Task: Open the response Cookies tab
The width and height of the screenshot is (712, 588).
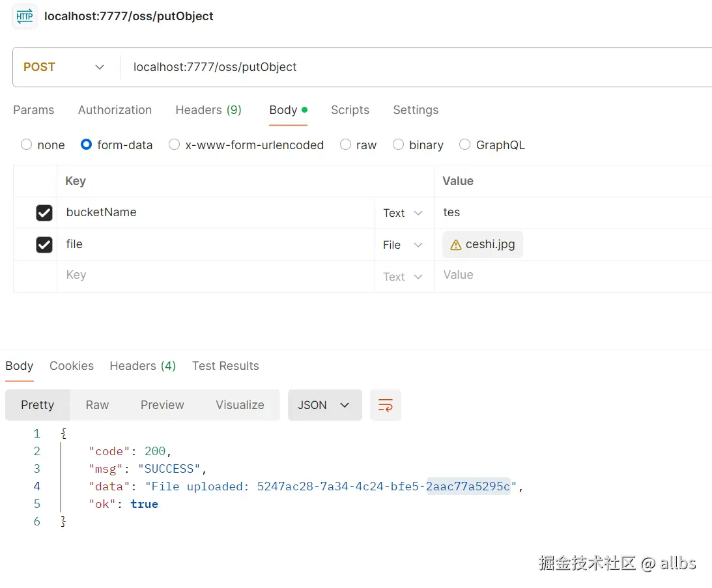Action: (x=71, y=366)
